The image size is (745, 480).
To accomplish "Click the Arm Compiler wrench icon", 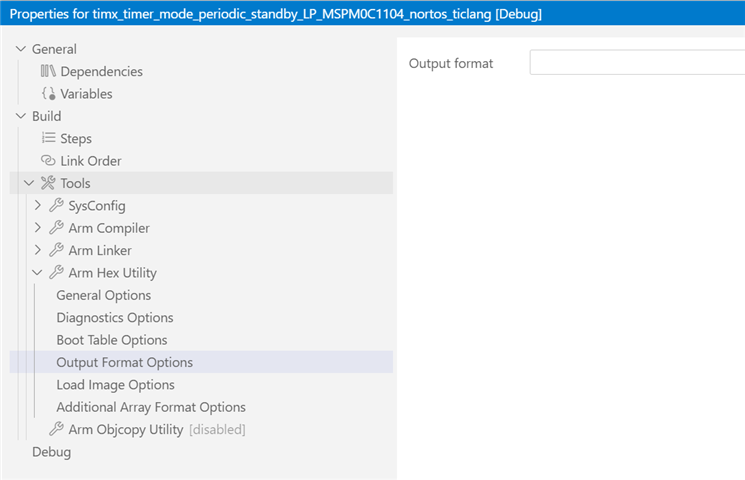I will tap(57, 228).
